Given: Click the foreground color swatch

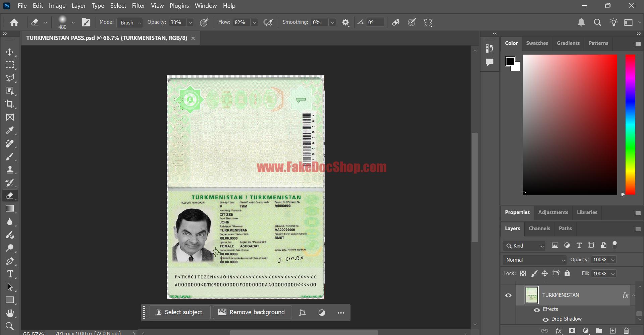Looking at the screenshot, I should tap(510, 61).
